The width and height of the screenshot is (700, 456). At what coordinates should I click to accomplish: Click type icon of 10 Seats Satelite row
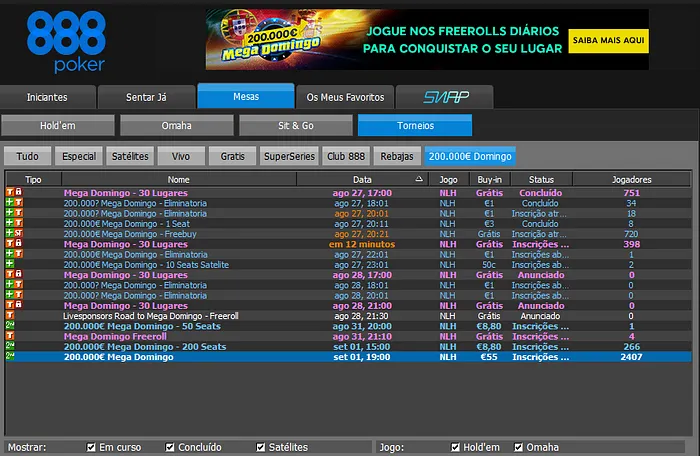coord(9,264)
